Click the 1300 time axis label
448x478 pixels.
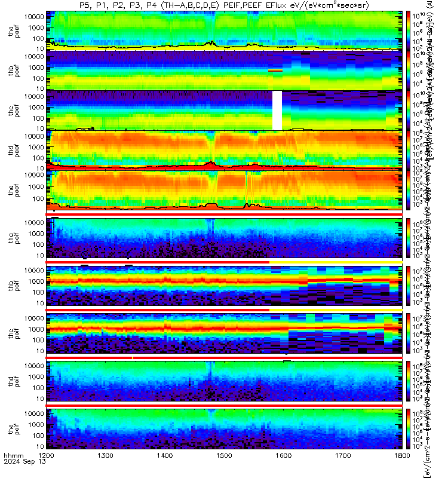tap(106, 455)
